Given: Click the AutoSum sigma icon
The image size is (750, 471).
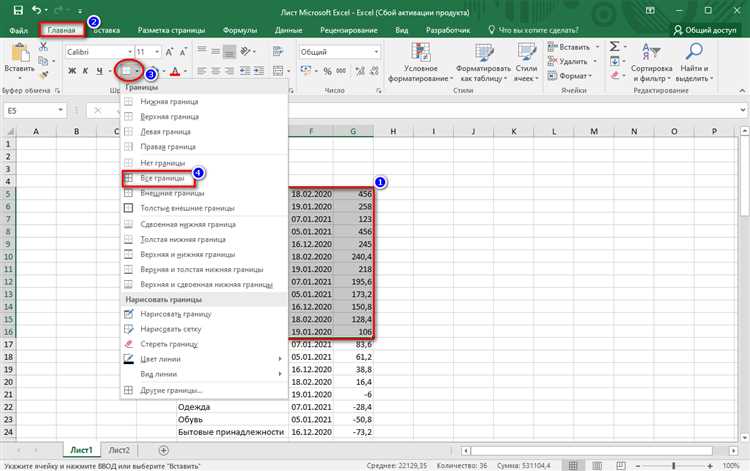Looking at the screenshot, I should click(615, 46).
